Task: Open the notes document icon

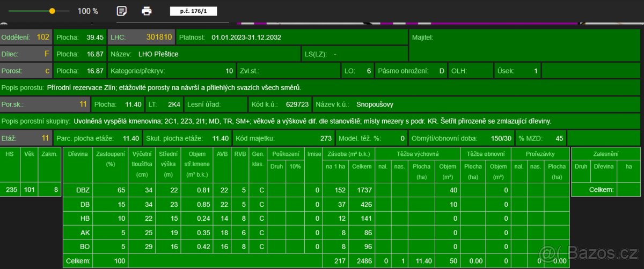Action: coord(122,11)
